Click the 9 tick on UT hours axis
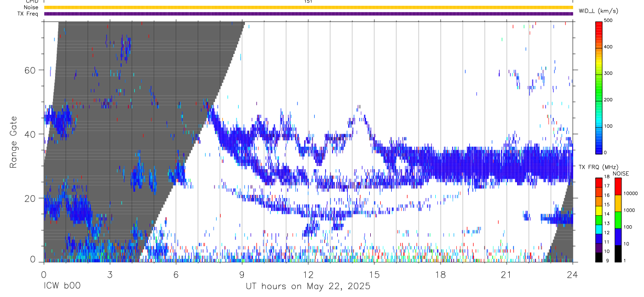Image resolution: width=644 pixels, height=297 pixels. click(242, 274)
